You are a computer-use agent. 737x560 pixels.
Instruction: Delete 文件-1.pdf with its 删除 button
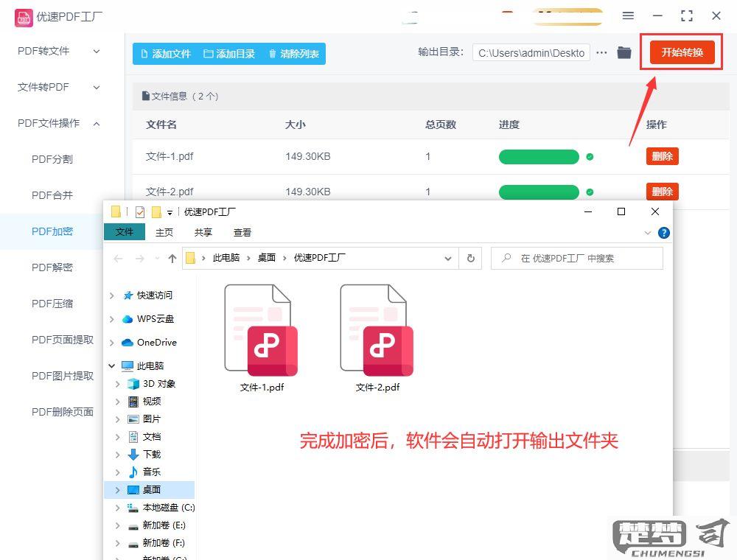(x=663, y=156)
